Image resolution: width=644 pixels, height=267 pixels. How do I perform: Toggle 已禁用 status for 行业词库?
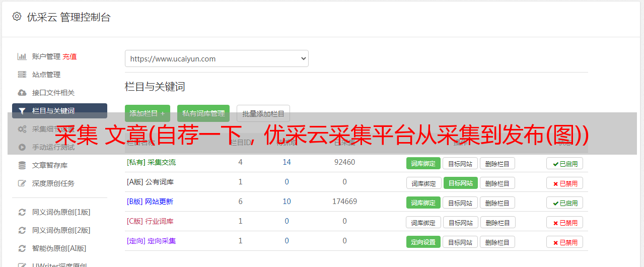pos(565,222)
